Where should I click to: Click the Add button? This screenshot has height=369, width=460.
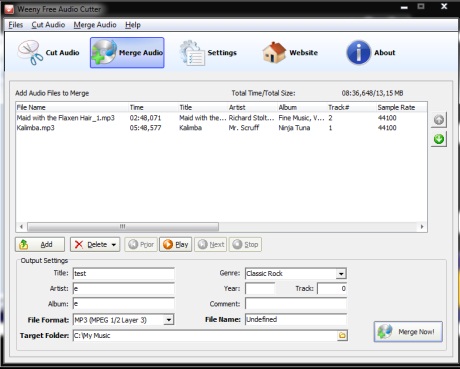pyautogui.click(x=40, y=244)
